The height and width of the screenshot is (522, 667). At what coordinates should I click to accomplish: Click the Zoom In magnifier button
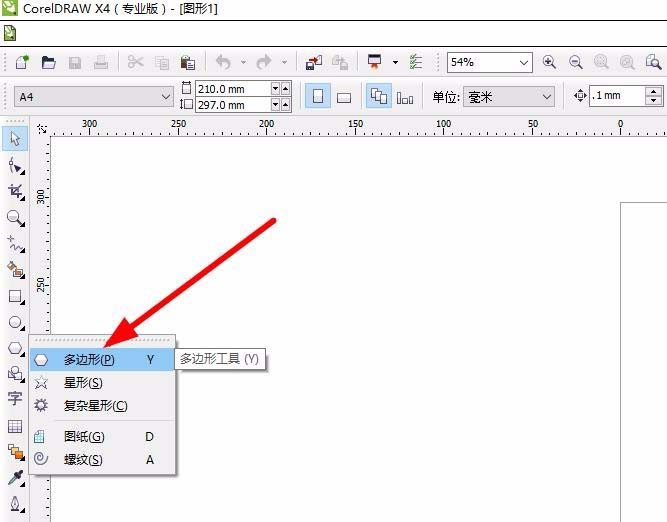549,62
